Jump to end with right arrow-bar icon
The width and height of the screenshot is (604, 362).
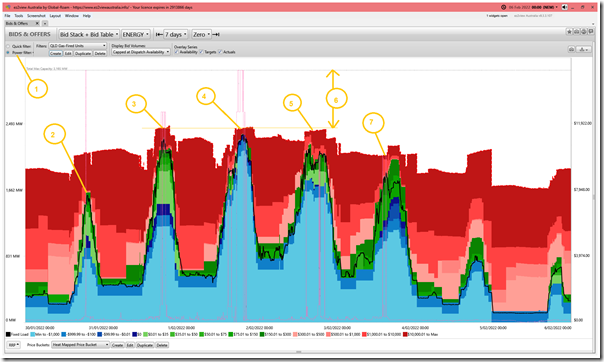click(216, 34)
